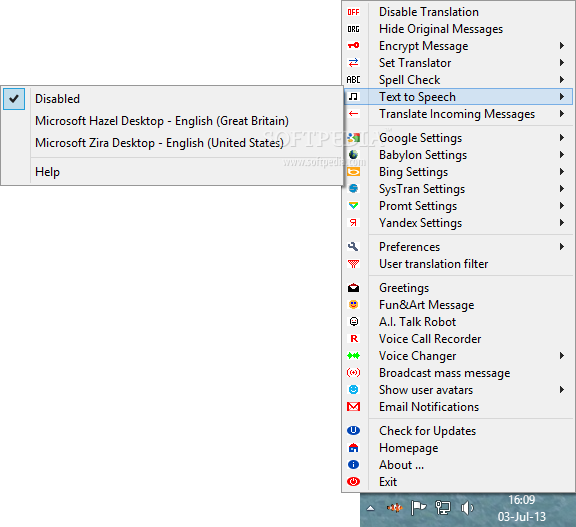Click the Google Settings icon
The image size is (576, 527).
click(x=353, y=138)
